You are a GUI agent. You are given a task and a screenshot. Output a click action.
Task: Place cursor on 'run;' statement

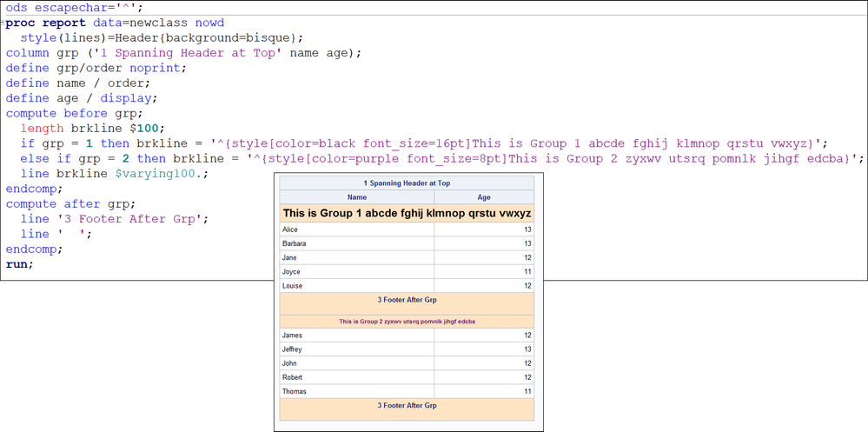pos(19,264)
